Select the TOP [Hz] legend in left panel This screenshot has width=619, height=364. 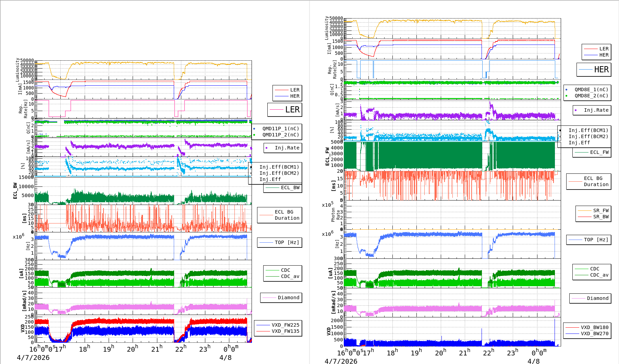click(x=287, y=242)
